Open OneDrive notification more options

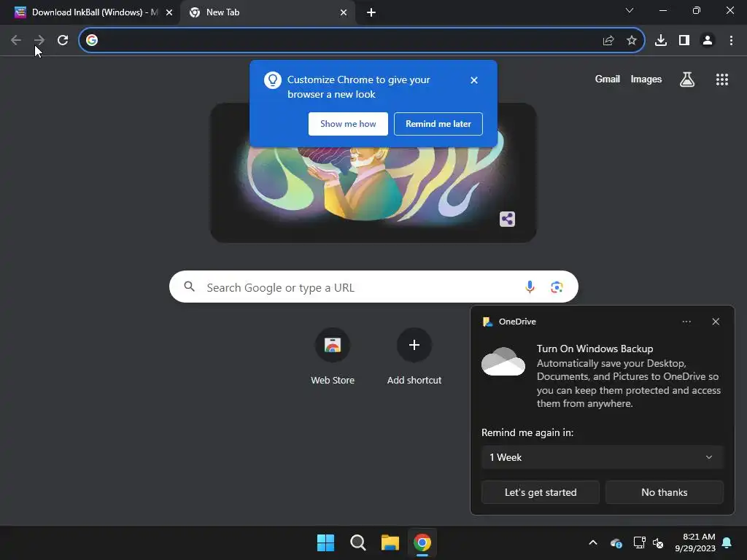[x=686, y=322]
